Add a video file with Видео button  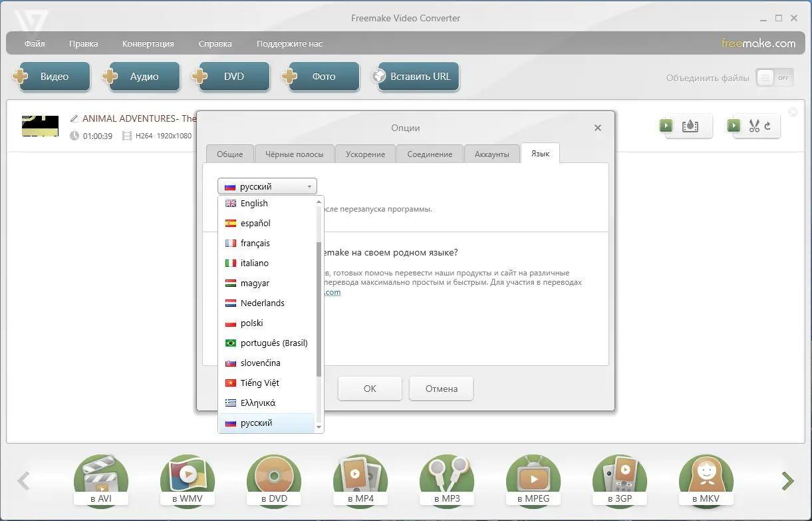pyautogui.click(x=51, y=77)
